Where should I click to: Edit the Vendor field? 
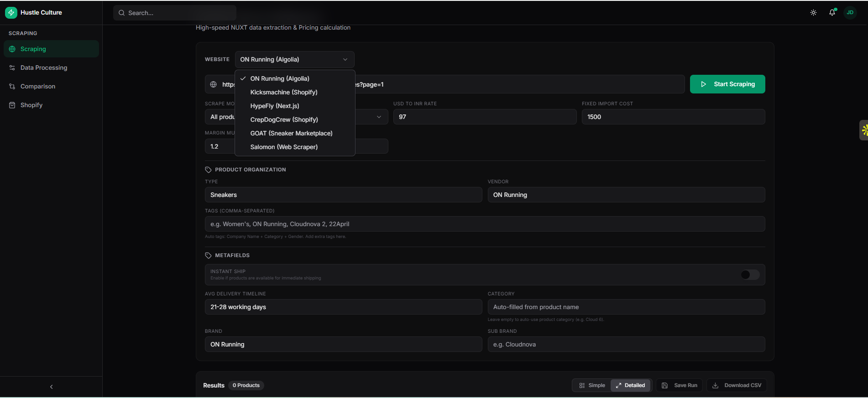[x=626, y=195]
